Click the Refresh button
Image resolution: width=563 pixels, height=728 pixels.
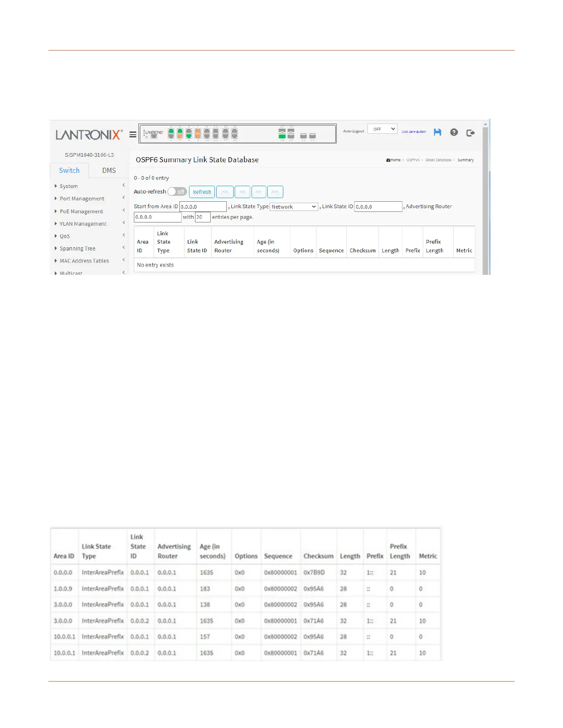pyautogui.click(x=202, y=192)
